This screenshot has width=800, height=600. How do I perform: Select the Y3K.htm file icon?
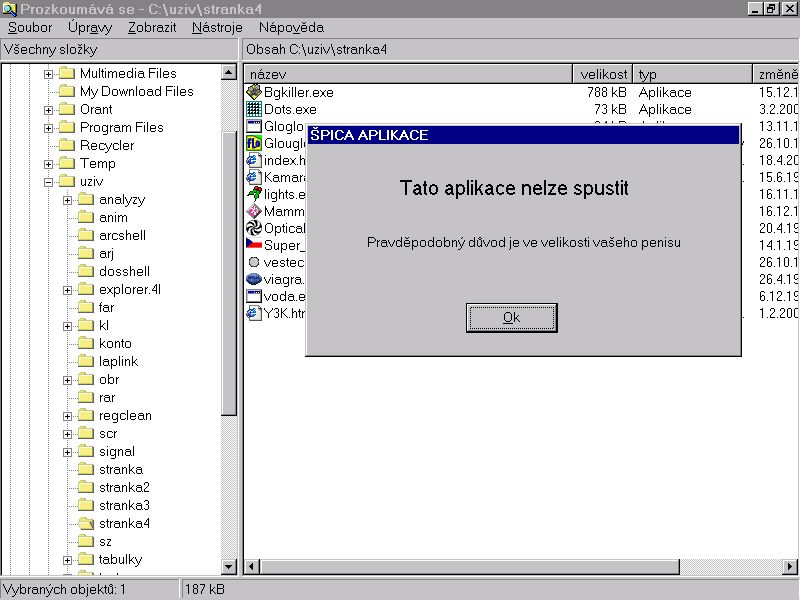[254, 313]
